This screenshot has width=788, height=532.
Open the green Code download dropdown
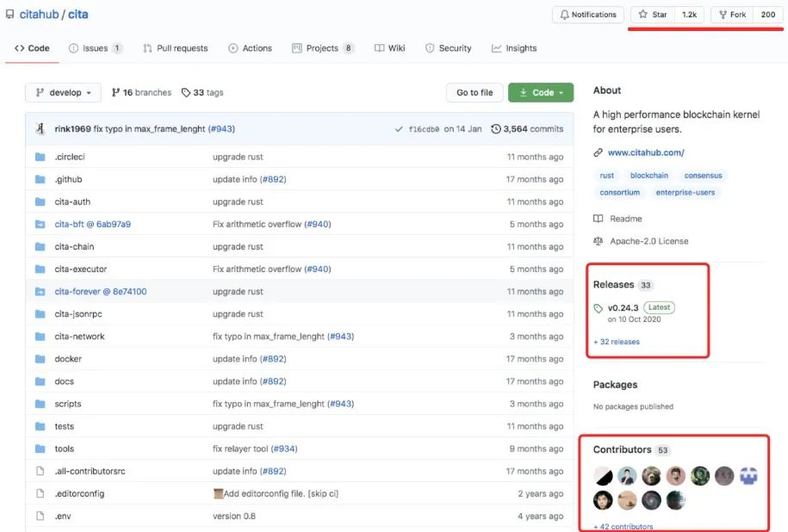click(x=541, y=92)
